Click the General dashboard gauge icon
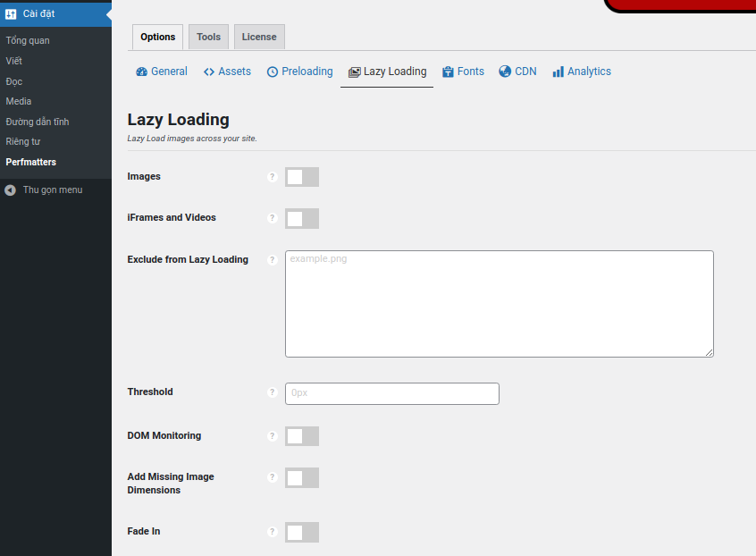Image resolution: width=756 pixels, height=556 pixels. (141, 72)
